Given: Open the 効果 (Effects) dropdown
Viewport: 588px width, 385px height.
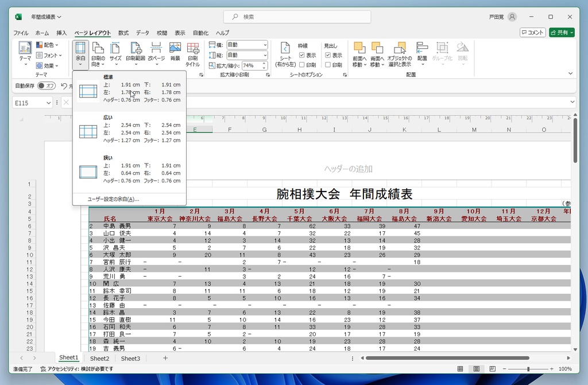Looking at the screenshot, I should point(48,66).
